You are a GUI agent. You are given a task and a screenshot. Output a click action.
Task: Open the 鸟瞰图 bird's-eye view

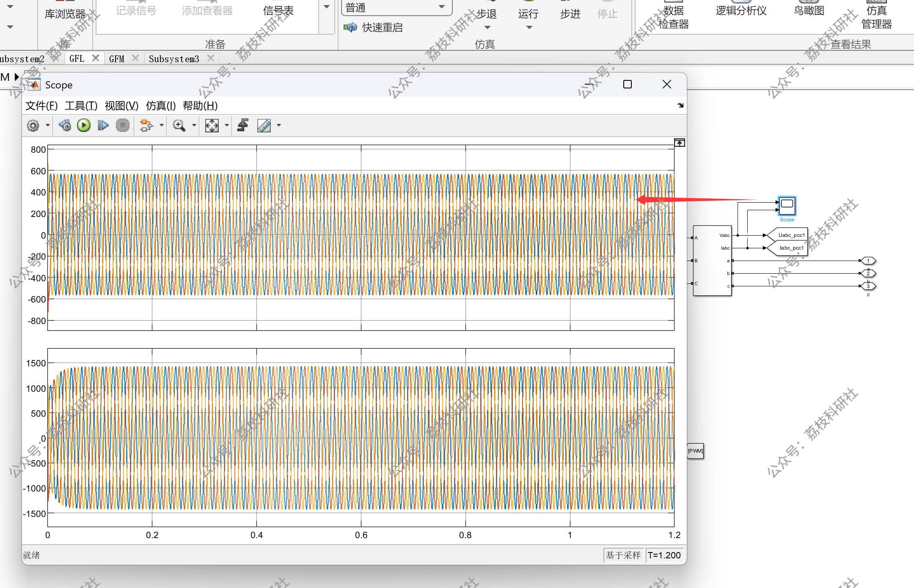point(809,9)
